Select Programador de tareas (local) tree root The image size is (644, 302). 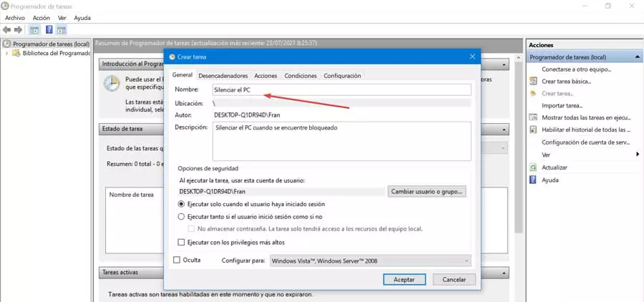(52, 44)
